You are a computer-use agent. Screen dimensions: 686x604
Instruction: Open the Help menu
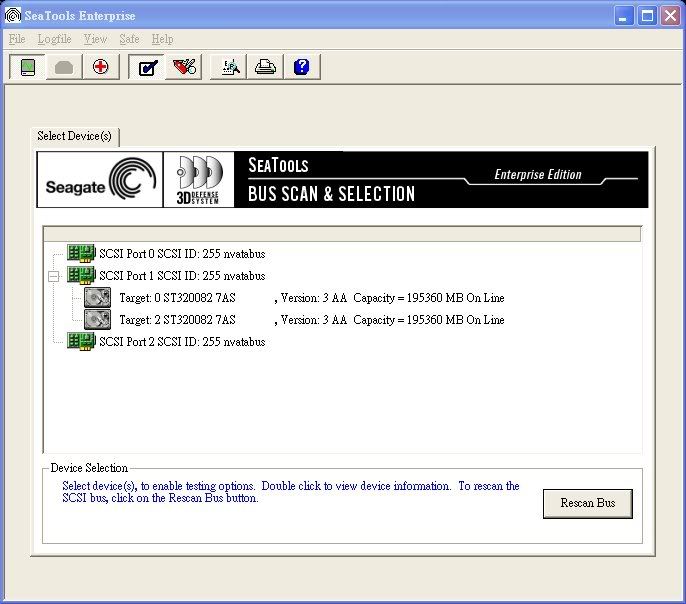coord(162,39)
